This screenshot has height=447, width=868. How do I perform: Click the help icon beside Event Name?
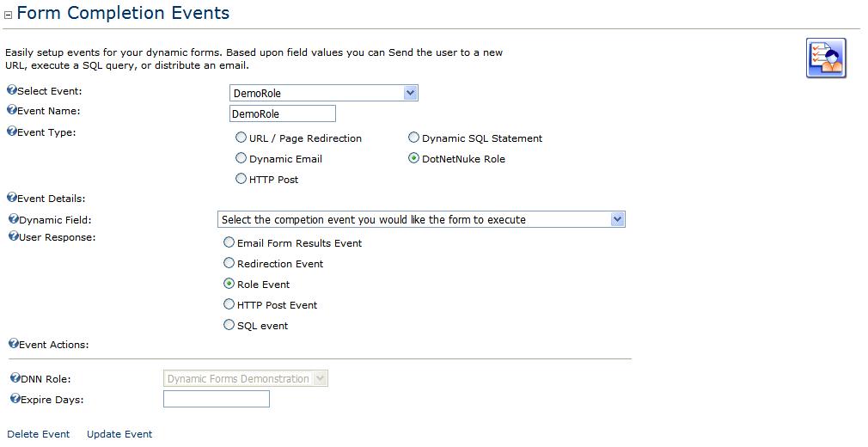click(x=12, y=110)
